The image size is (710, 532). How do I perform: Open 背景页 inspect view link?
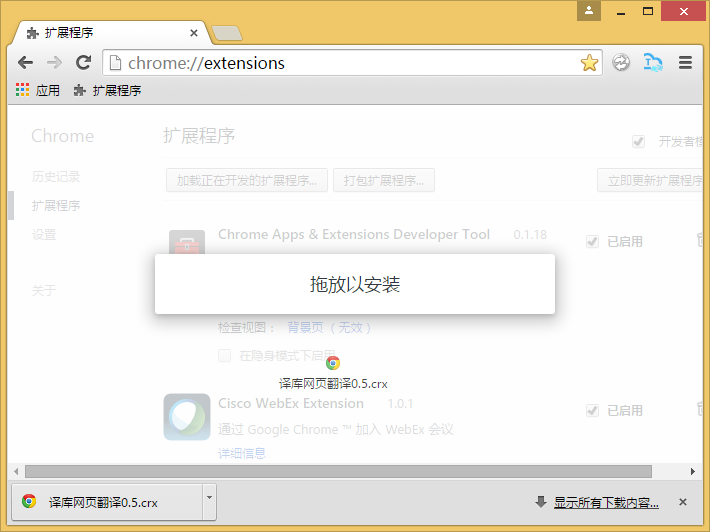(x=329, y=327)
